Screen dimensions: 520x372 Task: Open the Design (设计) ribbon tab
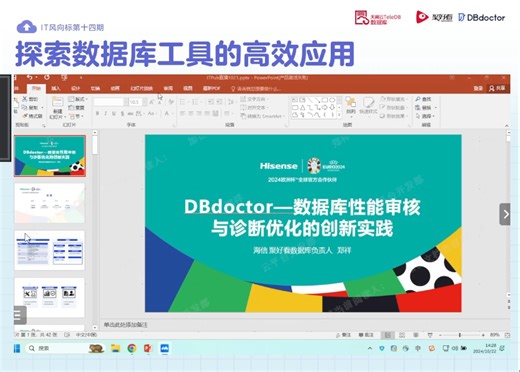point(76,88)
